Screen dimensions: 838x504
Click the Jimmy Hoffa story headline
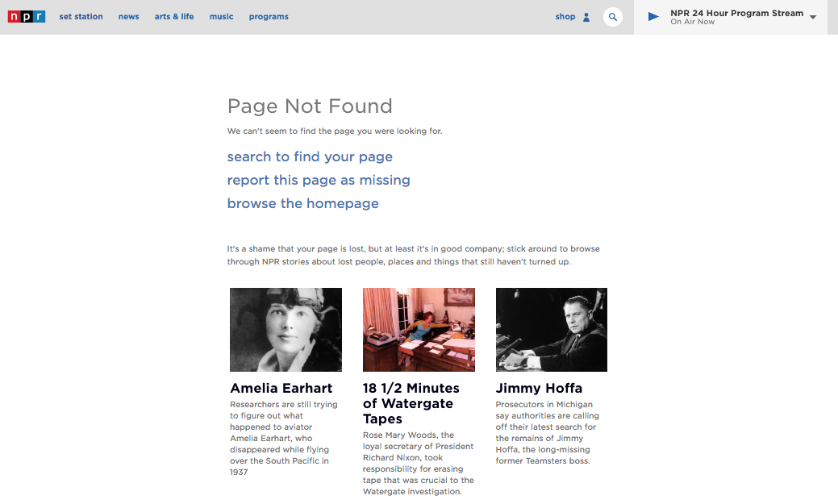(x=539, y=388)
